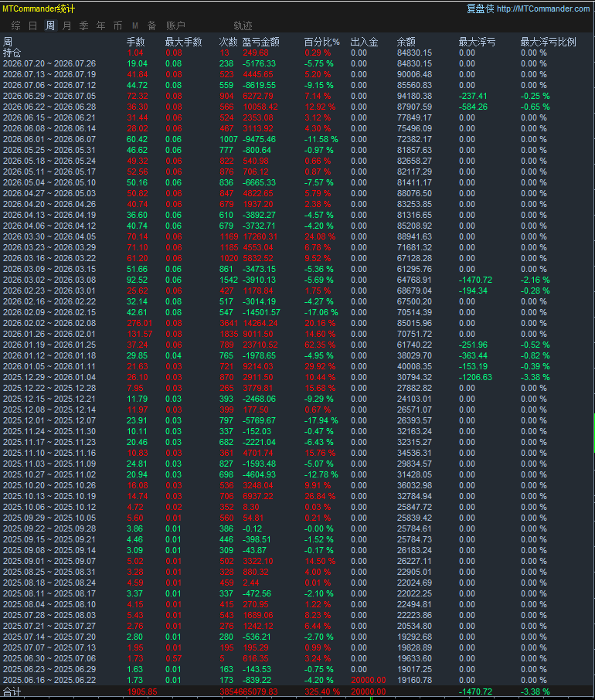The image size is (595, 700).
Task: Switch to the 月 monthly tab
Action: click(x=67, y=26)
